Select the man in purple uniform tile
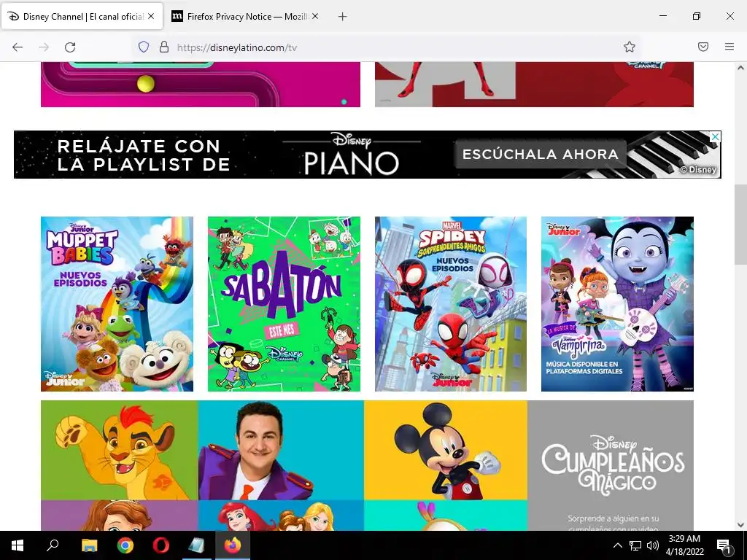The image size is (747, 560). (x=281, y=450)
